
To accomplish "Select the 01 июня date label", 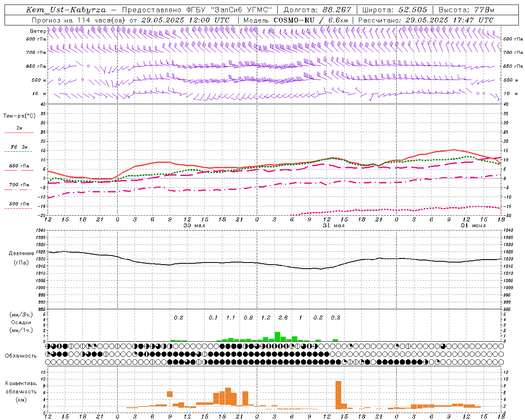I will click(473, 226).
